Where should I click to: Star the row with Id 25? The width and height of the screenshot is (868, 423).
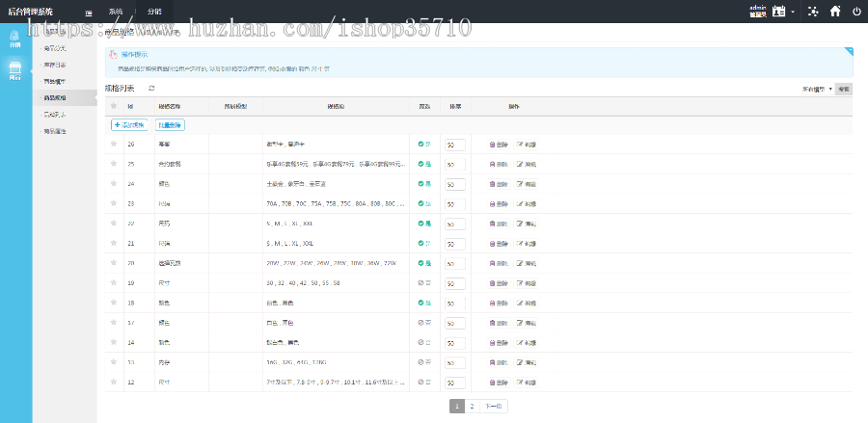click(x=114, y=164)
